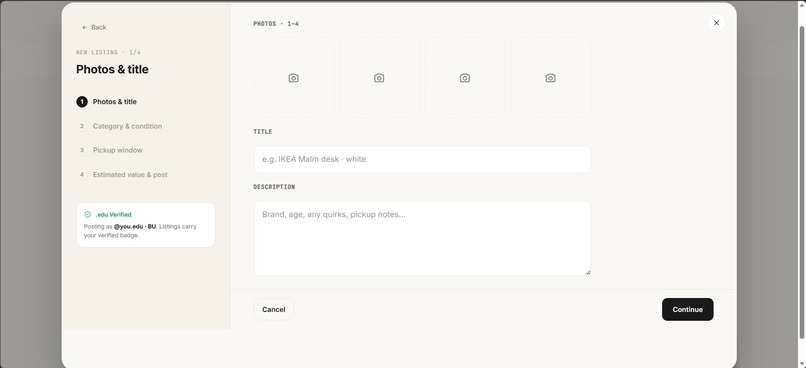Click the Cancel button
The width and height of the screenshot is (806, 368).
(x=273, y=309)
